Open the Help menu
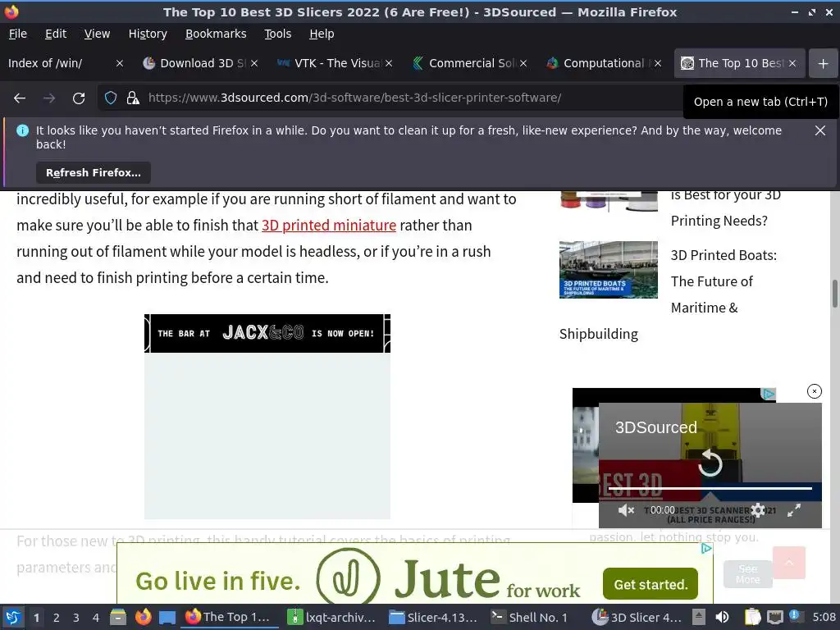 pyautogui.click(x=322, y=34)
